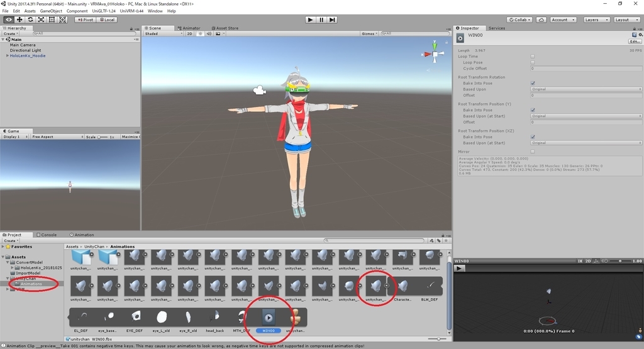
Task: Open the Shaded draw mode dropdown
Action: (x=163, y=34)
